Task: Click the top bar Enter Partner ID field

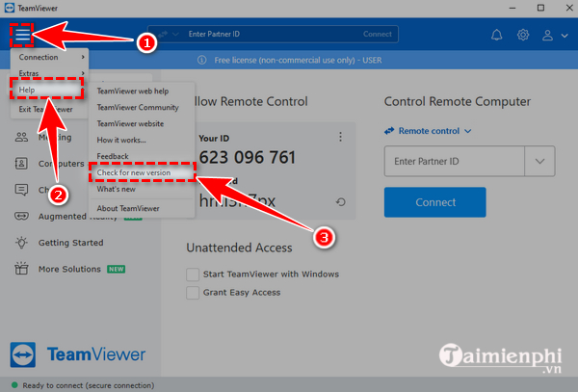Action: 273,34
